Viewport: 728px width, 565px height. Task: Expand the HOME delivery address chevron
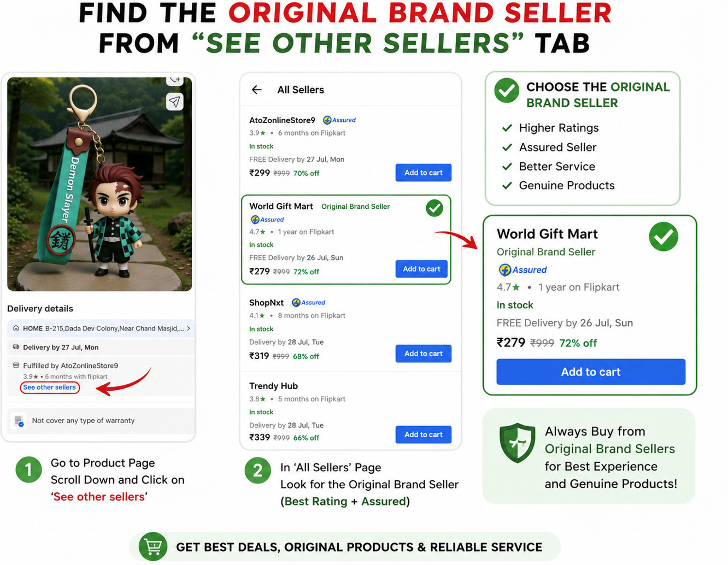[x=189, y=329]
